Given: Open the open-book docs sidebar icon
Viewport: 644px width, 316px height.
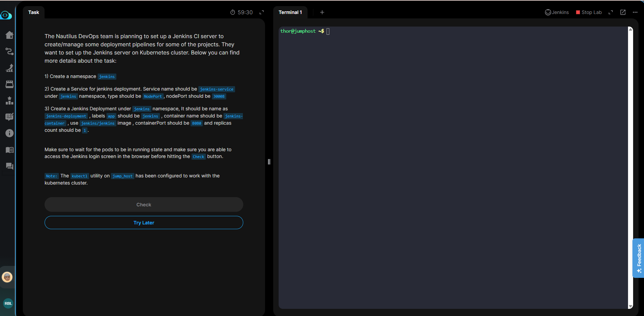Looking at the screenshot, I should point(10,150).
